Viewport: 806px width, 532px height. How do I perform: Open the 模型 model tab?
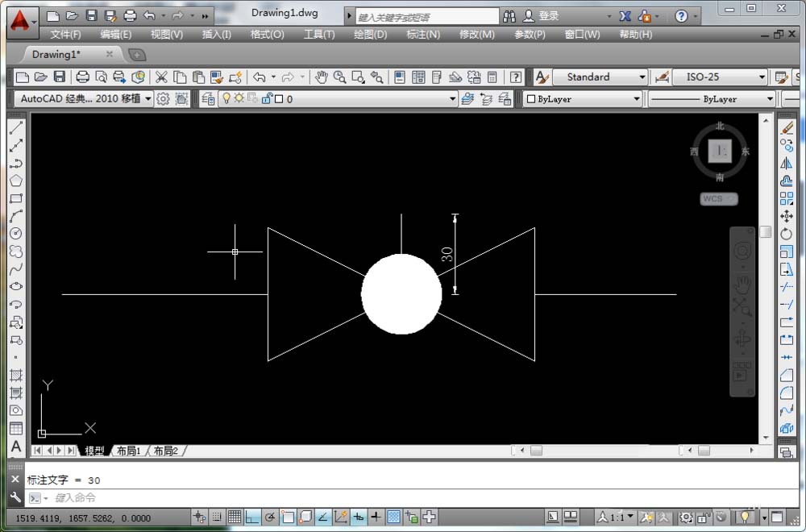[94, 451]
